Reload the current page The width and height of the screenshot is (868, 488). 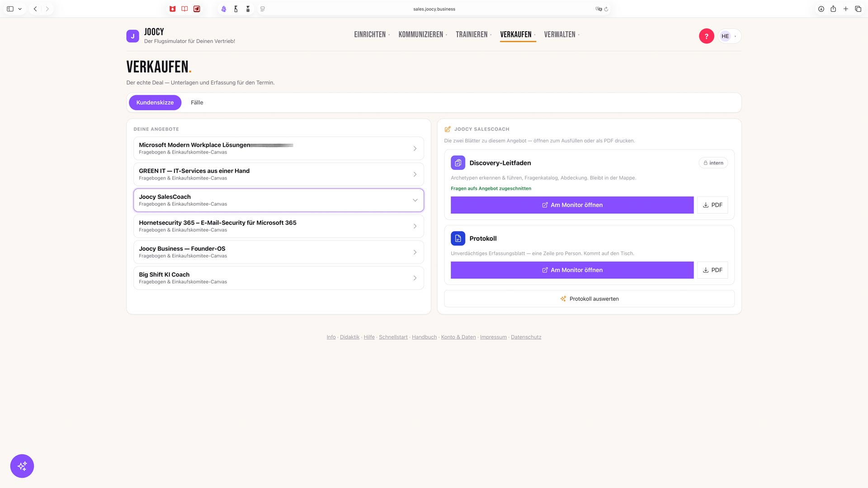click(606, 9)
